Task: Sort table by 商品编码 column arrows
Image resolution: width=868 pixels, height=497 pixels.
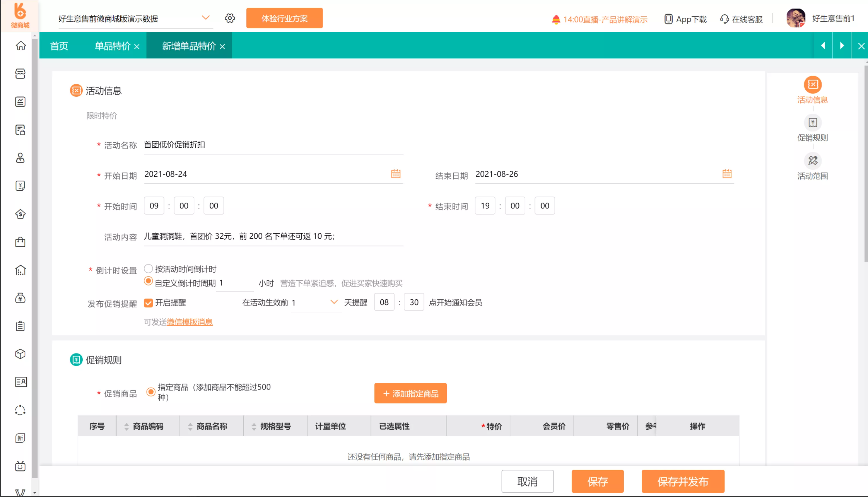Action: click(x=126, y=426)
